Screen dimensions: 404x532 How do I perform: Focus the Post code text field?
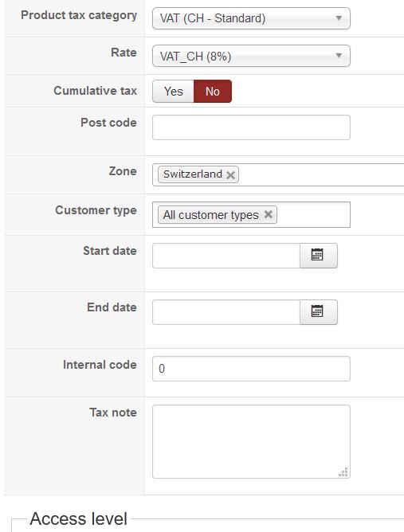(251, 127)
